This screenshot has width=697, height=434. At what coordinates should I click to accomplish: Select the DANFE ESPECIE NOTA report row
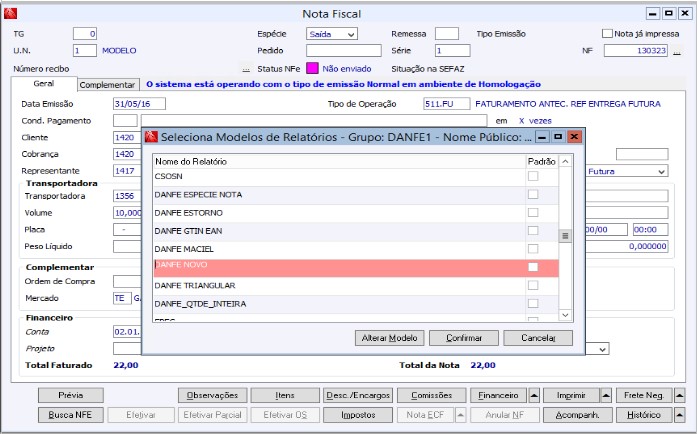pyautogui.click(x=356, y=195)
